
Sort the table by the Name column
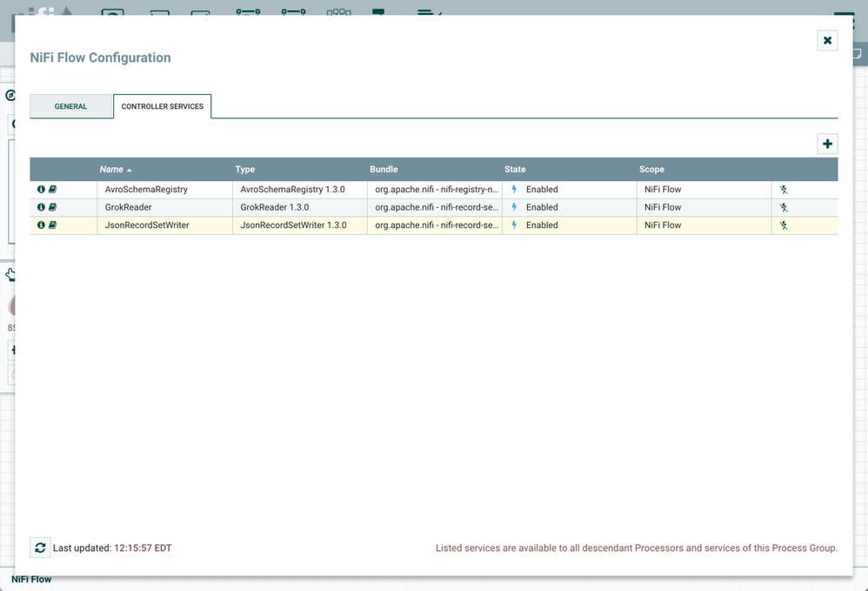110,169
